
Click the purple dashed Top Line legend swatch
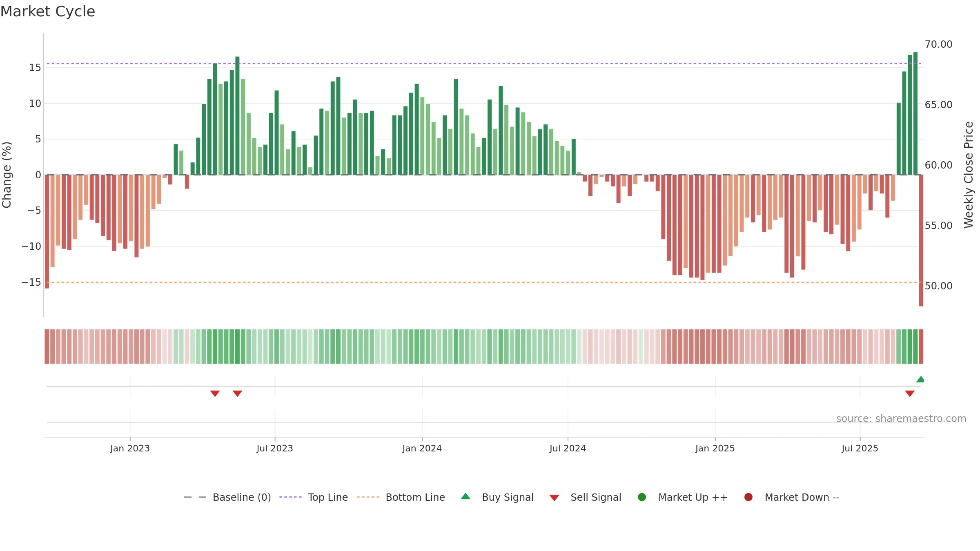(290, 497)
